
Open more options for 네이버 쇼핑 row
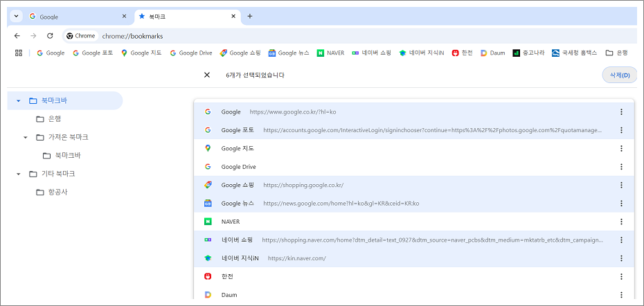621,240
